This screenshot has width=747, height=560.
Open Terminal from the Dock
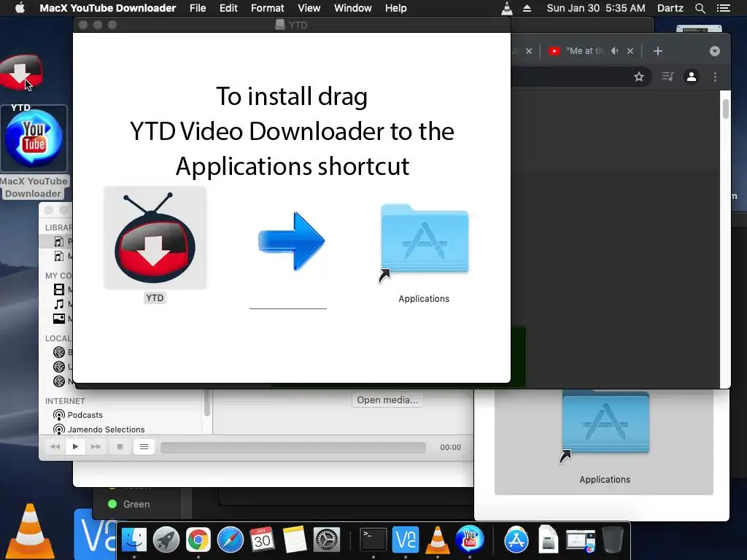tap(373, 540)
